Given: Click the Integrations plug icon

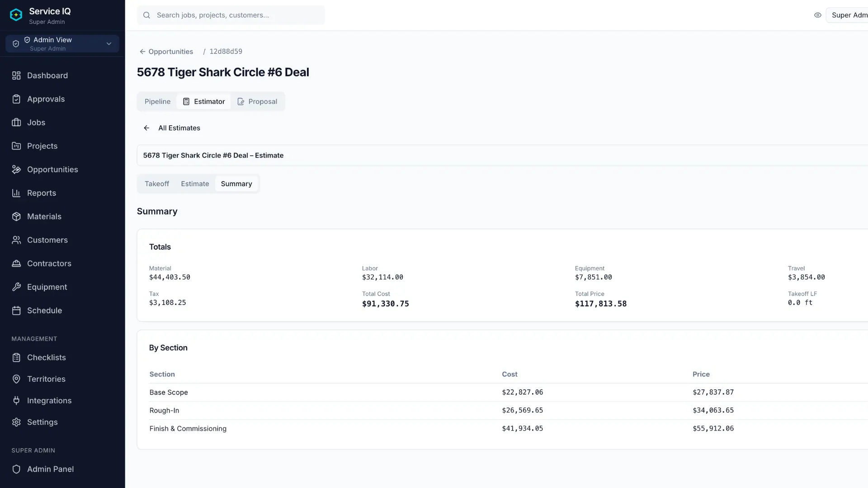Looking at the screenshot, I should point(16,401).
